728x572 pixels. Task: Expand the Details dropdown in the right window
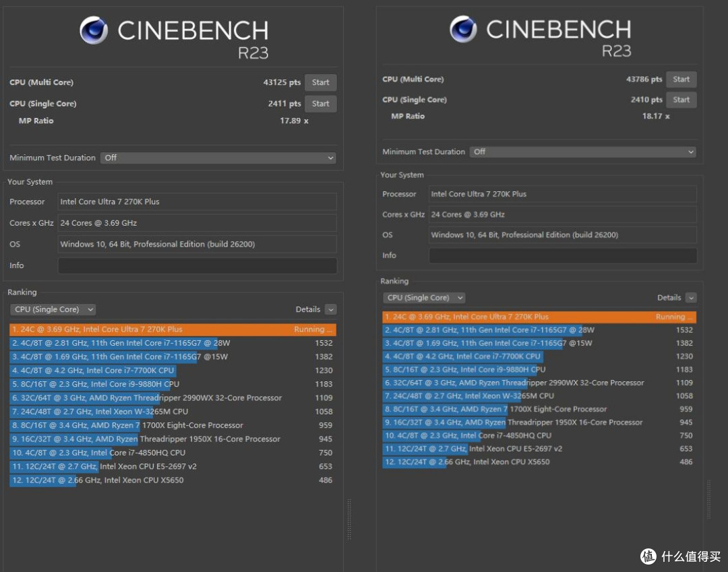[x=691, y=298]
